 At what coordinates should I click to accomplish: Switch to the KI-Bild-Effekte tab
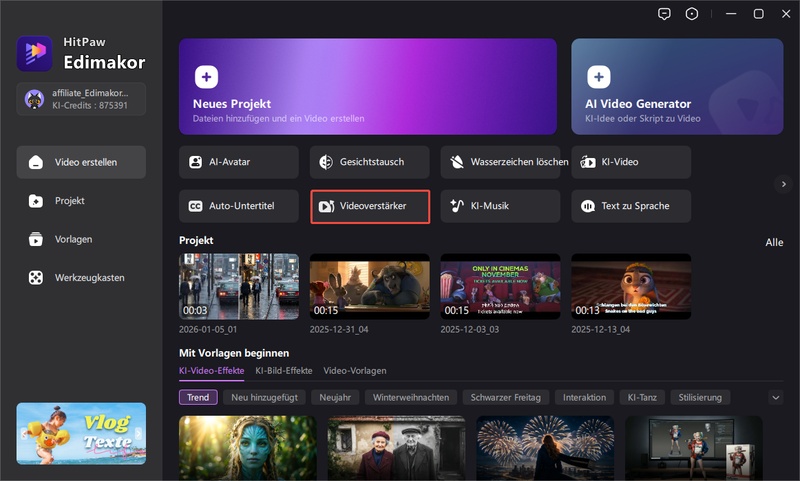pos(284,370)
